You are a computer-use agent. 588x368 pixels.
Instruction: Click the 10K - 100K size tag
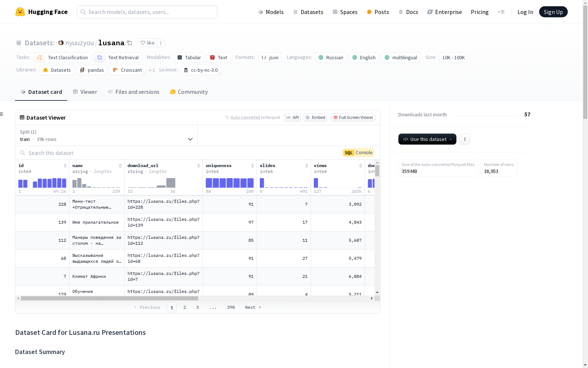pyautogui.click(x=453, y=57)
